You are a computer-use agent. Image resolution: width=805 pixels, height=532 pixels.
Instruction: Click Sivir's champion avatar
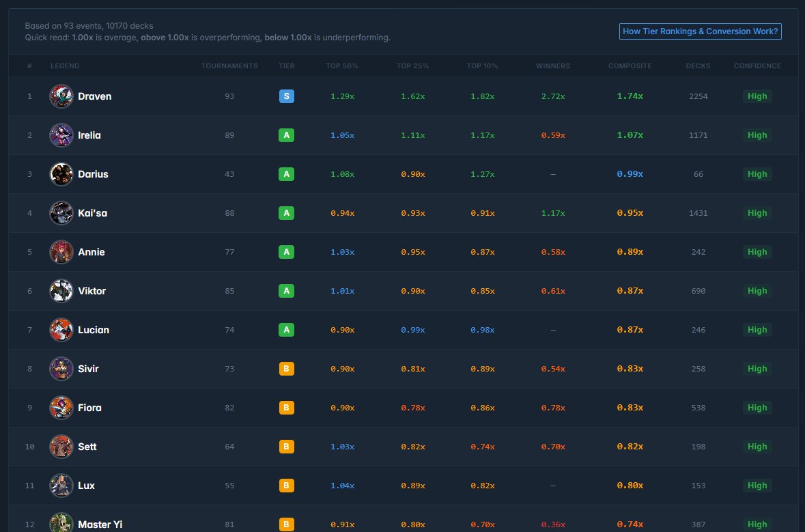pos(61,369)
